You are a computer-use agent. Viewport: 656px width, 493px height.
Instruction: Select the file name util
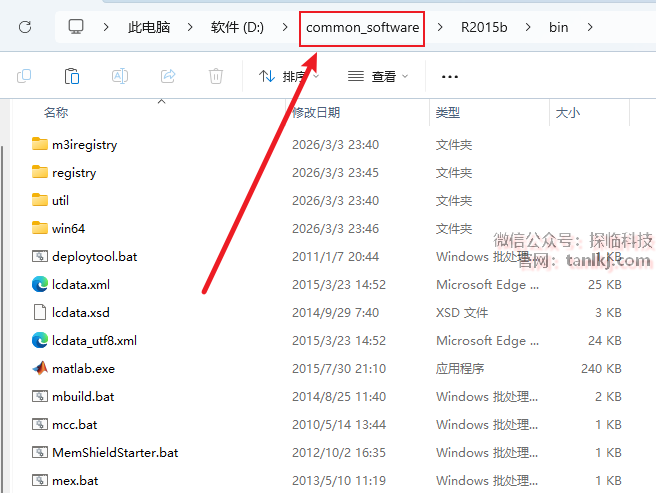point(60,200)
